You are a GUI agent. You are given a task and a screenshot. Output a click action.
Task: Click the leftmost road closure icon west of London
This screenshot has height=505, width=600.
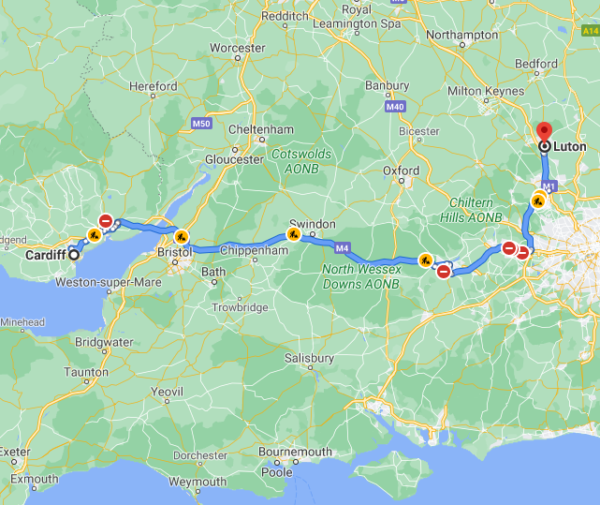click(509, 248)
